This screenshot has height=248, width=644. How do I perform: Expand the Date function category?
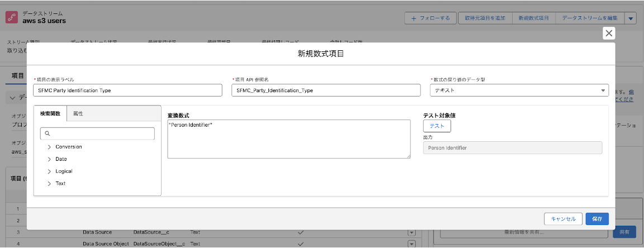pyautogui.click(x=50, y=159)
